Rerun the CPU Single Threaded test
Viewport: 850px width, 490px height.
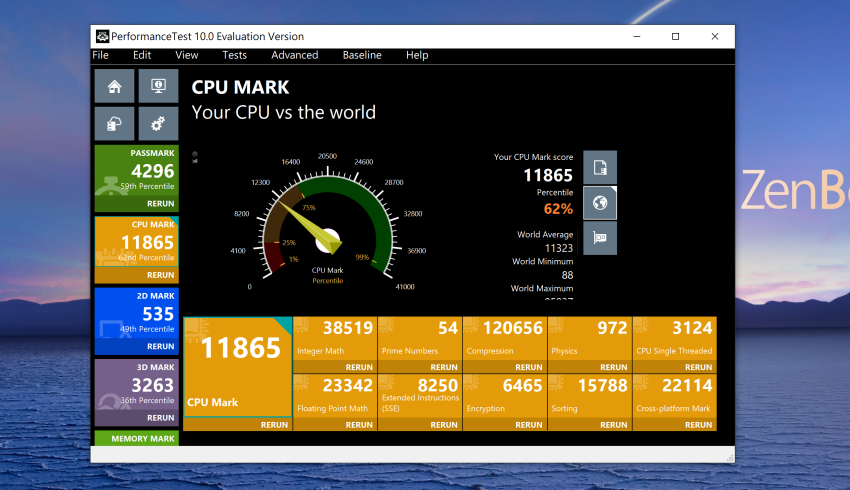pyautogui.click(x=698, y=367)
